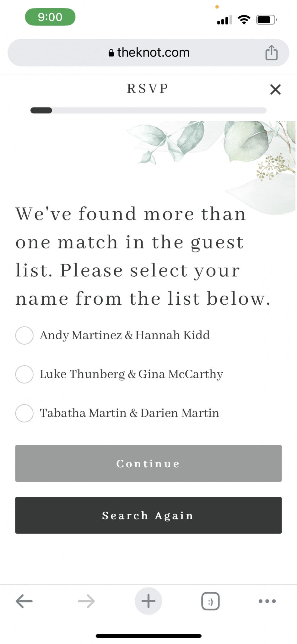Open the three-dot browser menu
The width and height of the screenshot is (297, 644).
click(x=267, y=601)
